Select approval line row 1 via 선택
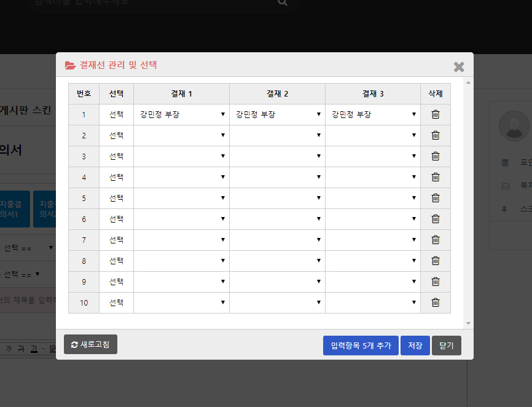Screen dimensions: 532x407 (x=116, y=114)
